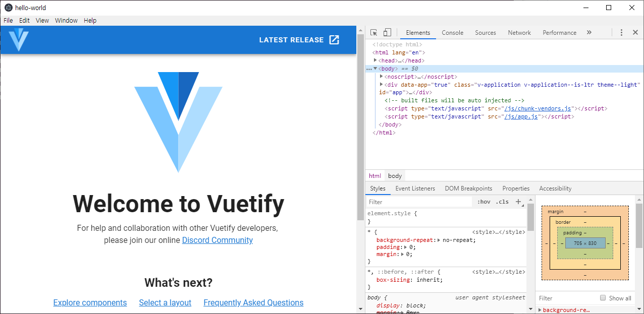
Task: Click the hello-world window app icon
Action: pyautogui.click(x=9, y=8)
